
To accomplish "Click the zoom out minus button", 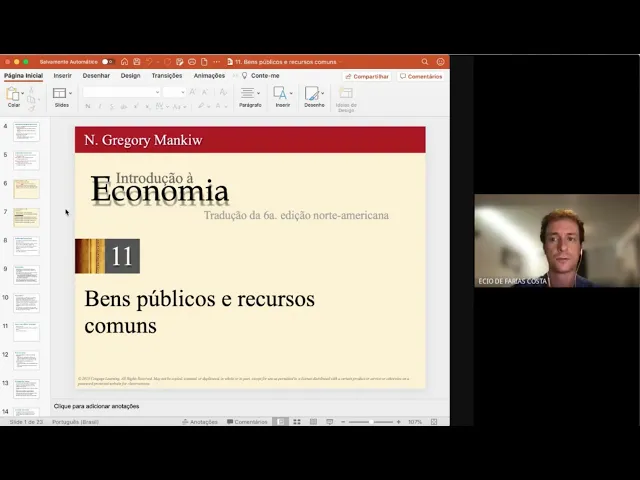I will tap(343, 422).
